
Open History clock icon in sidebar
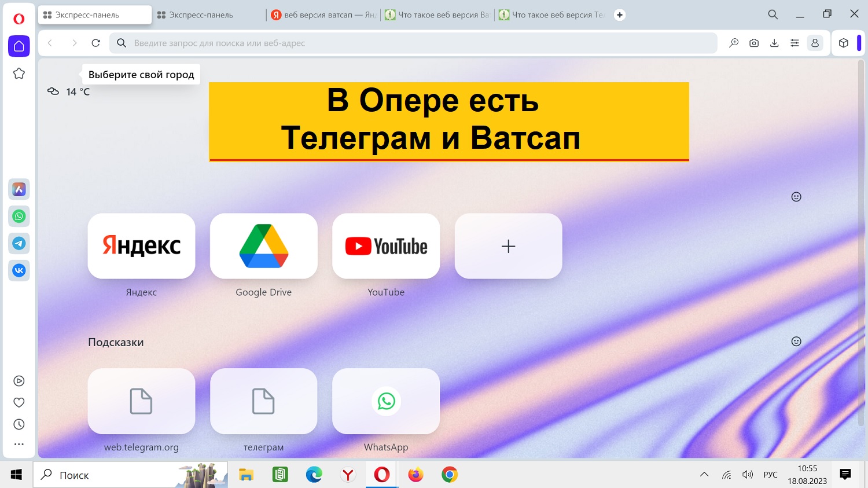19,424
